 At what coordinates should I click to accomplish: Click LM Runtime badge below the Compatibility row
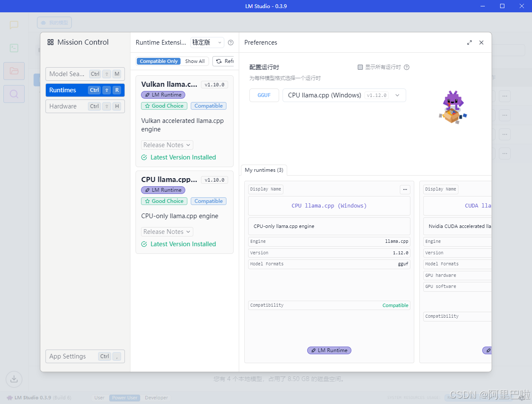329,350
